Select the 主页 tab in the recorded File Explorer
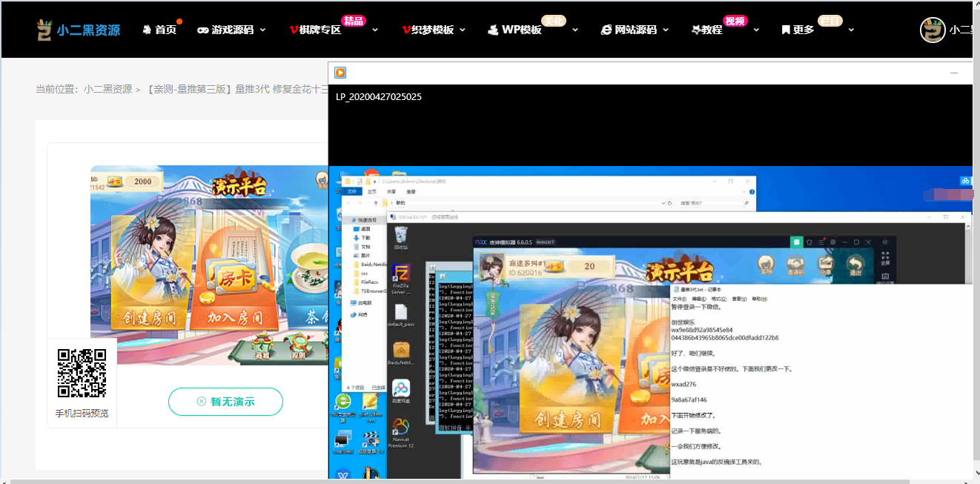Viewport: 980px width, 484px height. (x=372, y=191)
